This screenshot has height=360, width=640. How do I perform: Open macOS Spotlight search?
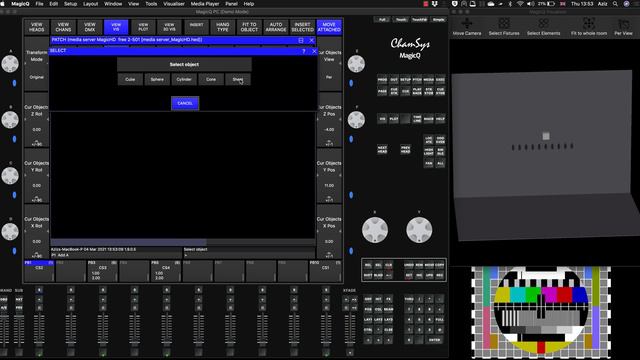(x=615, y=4)
